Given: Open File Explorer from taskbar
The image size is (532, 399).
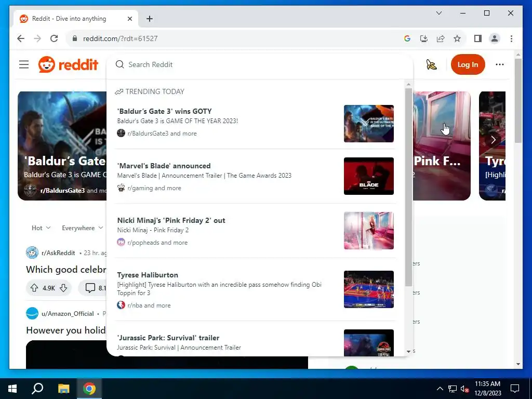Looking at the screenshot, I should click(63, 389).
